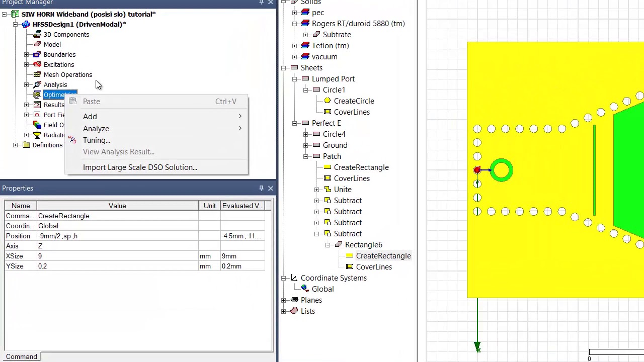Select CoverLines under Rectangle6
644x362 pixels.
[374, 267]
